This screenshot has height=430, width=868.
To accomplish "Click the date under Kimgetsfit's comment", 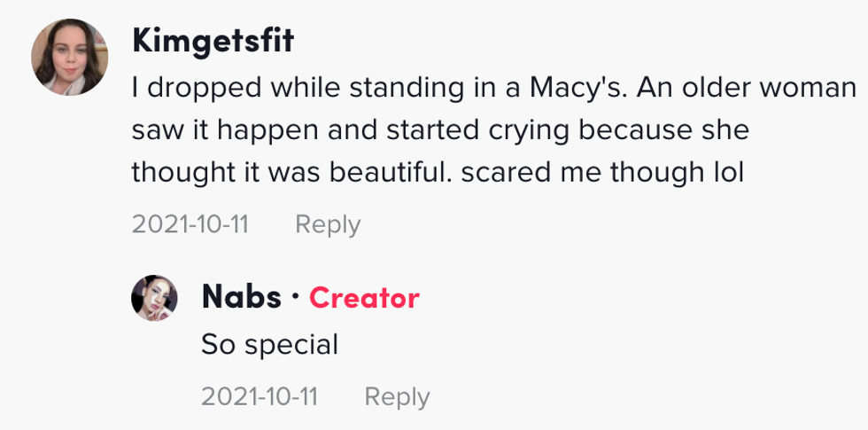I will pos(190,224).
